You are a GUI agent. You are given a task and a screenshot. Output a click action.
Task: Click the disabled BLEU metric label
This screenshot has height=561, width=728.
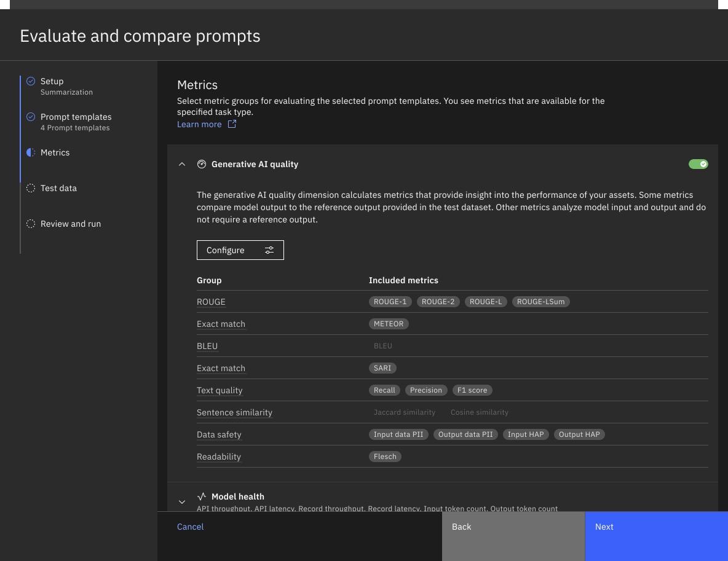383,346
